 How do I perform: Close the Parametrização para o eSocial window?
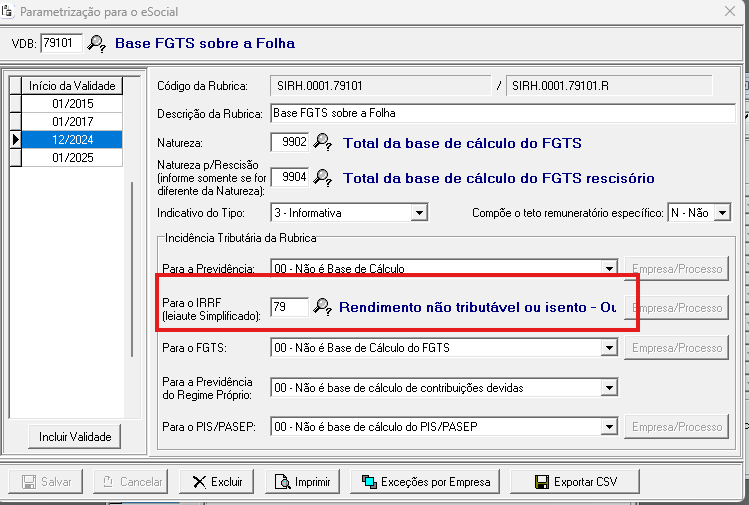tap(728, 11)
